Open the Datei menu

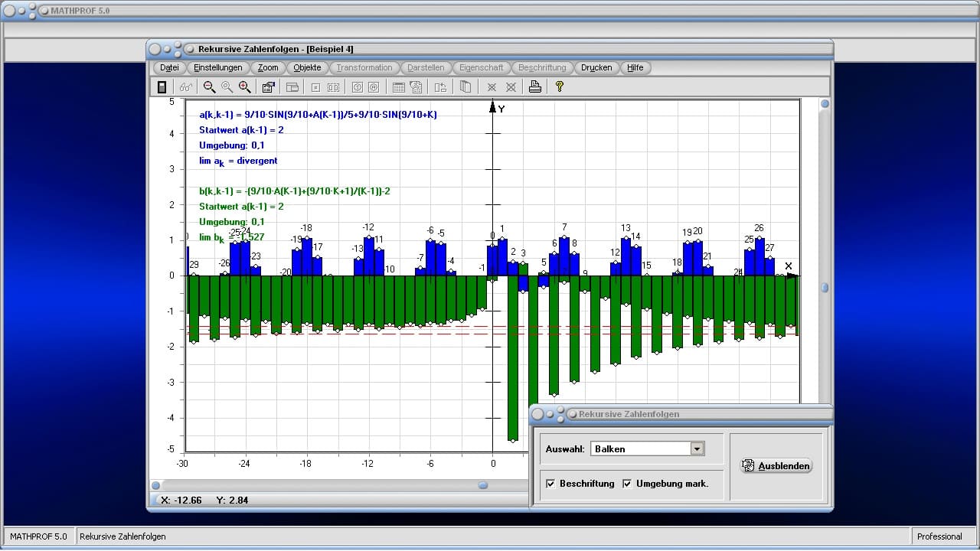pyautogui.click(x=169, y=67)
